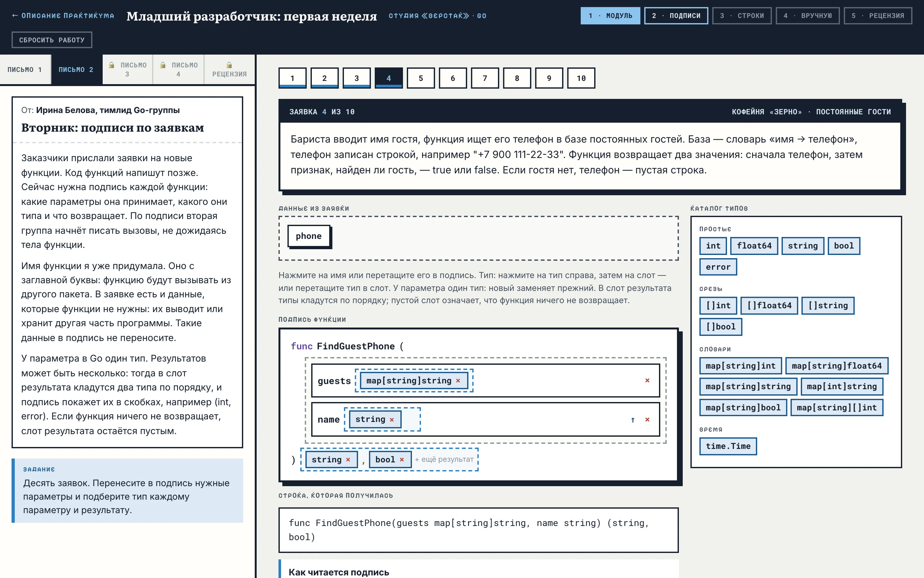This screenshot has width=924, height=578.
Task: Pick the []string slice type
Action: [x=828, y=305]
